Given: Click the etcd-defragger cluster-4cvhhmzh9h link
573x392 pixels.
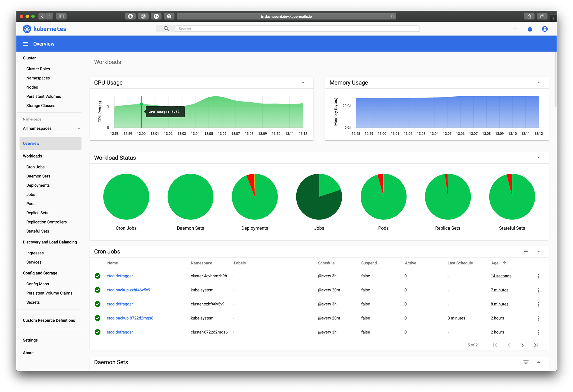Looking at the screenshot, I should coord(120,275).
